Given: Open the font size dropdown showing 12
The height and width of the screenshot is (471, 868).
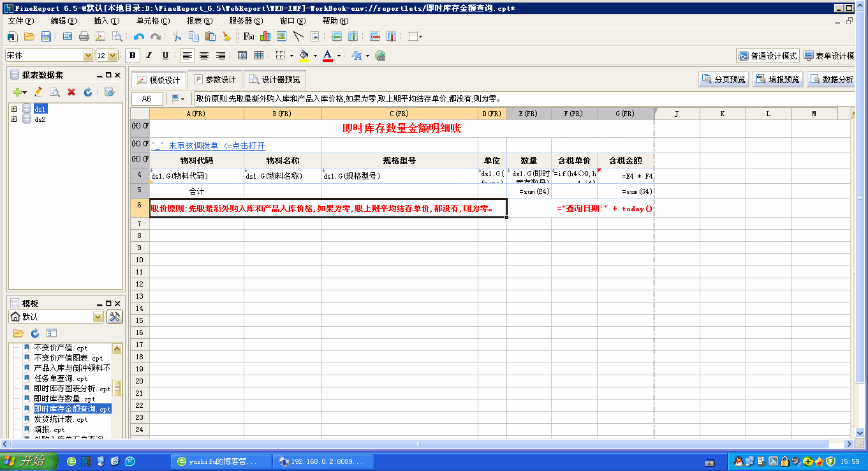Looking at the screenshot, I should click(x=113, y=56).
